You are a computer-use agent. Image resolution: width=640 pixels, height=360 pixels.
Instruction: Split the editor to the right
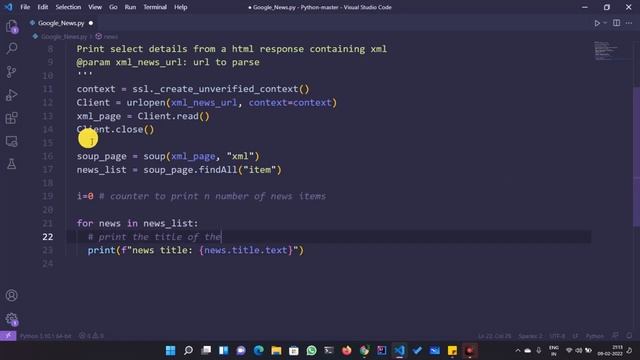coord(616,23)
